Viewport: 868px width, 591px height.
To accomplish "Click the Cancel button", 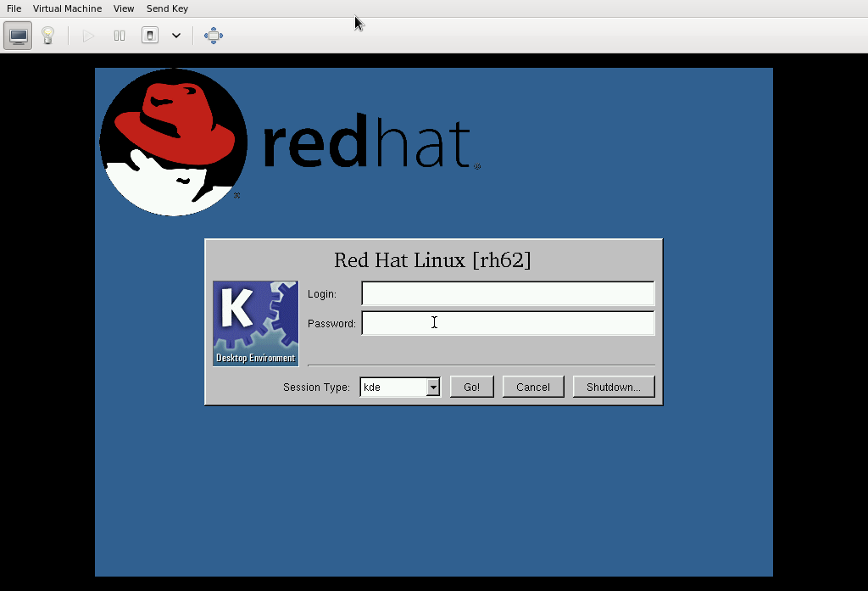I will (533, 387).
